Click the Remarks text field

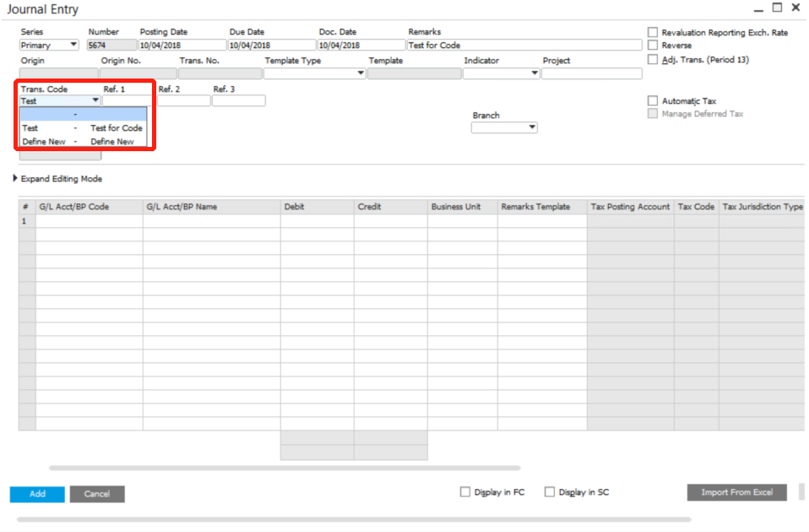tap(524, 46)
